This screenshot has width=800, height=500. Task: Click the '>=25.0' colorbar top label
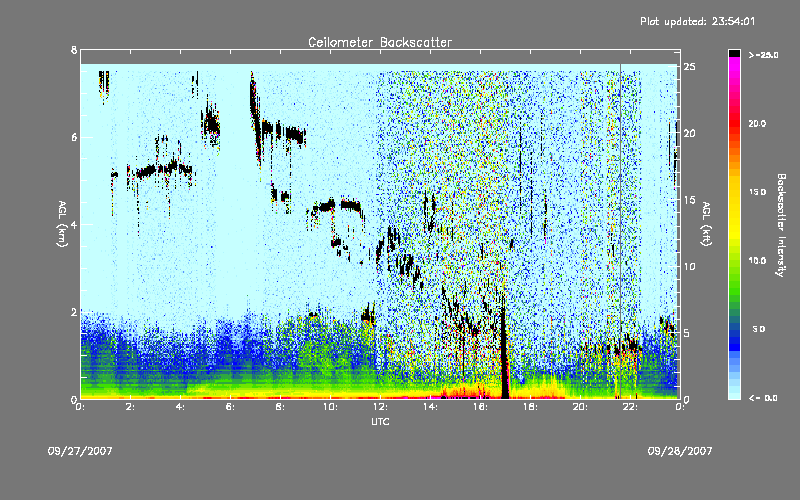763,55
